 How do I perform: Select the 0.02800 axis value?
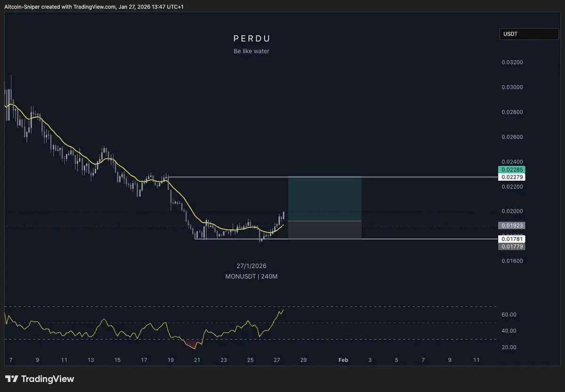pos(512,112)
